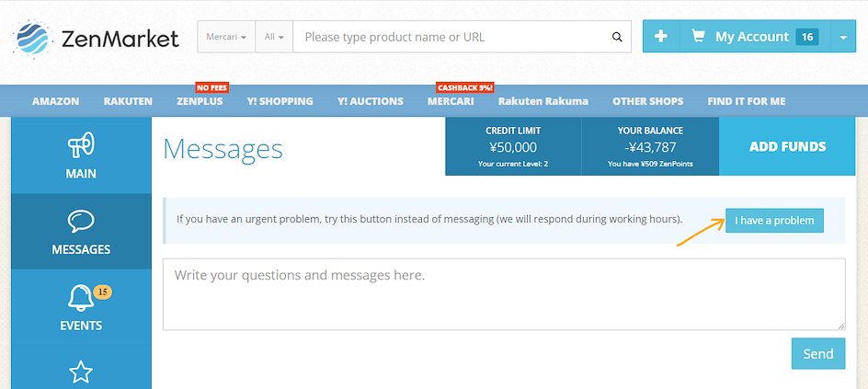Viewport: 868px width, 389px height.
Task: Open the Mercari shop dropdown
Action: (226, 37)
